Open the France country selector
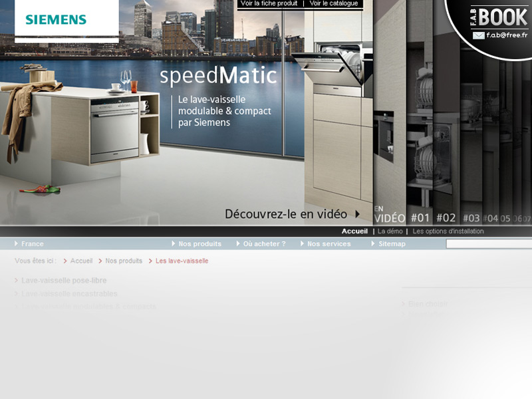This screenshot has width=532, height=399. click(32, 244)
